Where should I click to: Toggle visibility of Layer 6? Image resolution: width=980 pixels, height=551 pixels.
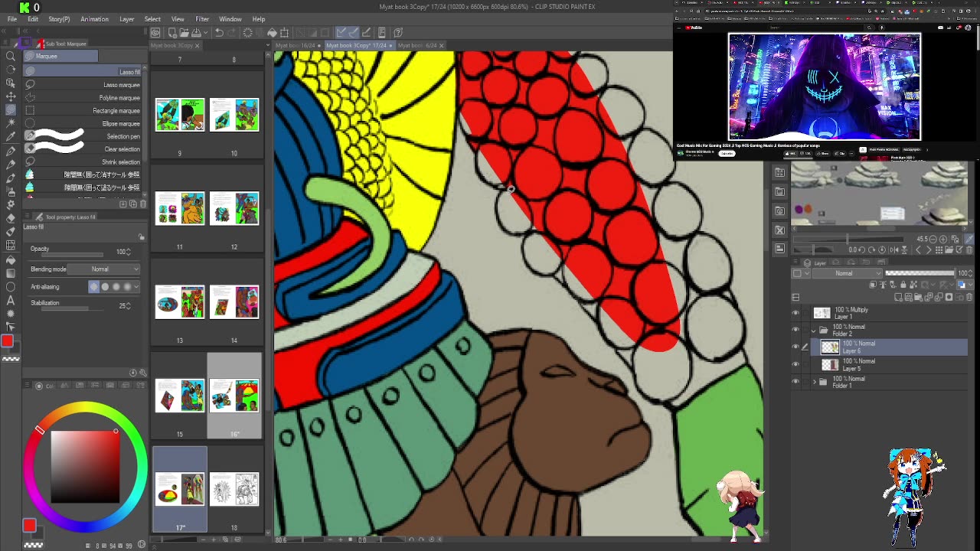tap(795, 347)
